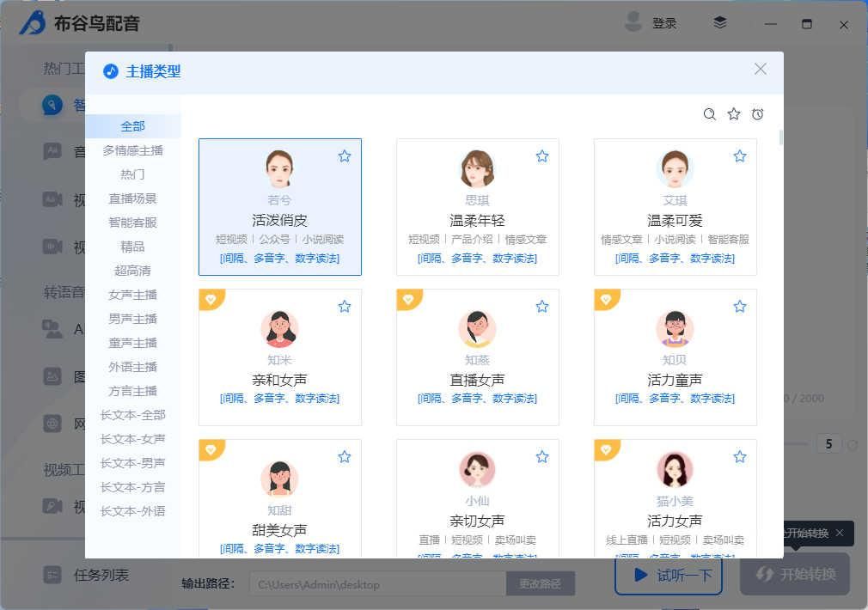Favorite the 思琪 温柔年轻 voice card
Viewport: 868px width, 610px height.
coord(542,156)
